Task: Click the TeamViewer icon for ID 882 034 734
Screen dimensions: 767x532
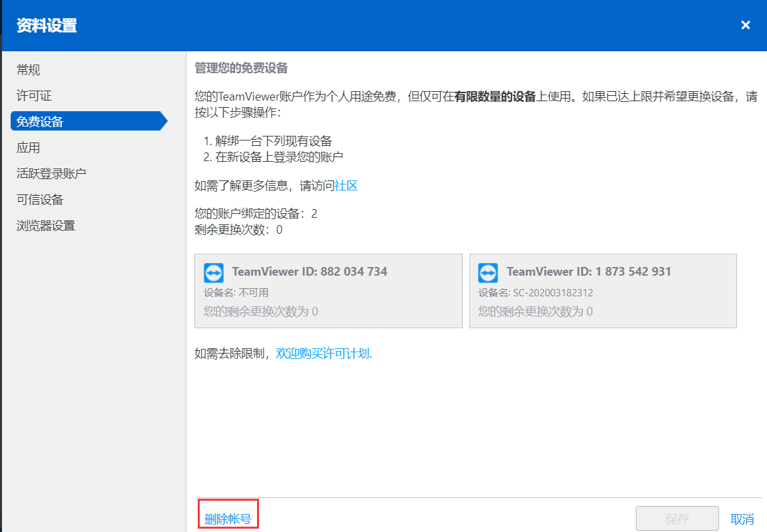Action: point(214,273)
